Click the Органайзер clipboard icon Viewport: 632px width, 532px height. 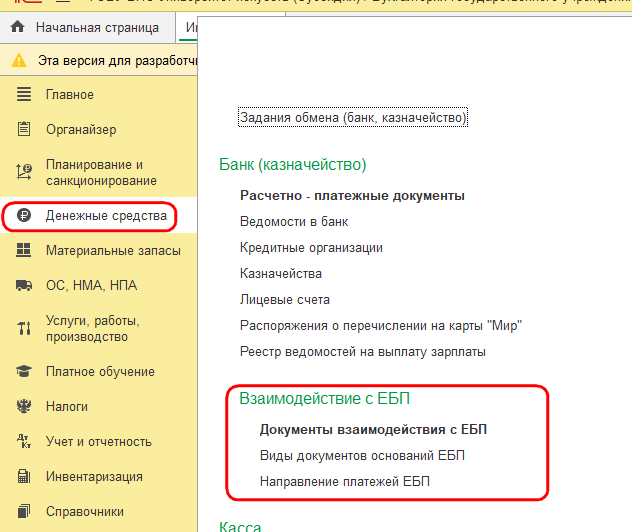pyautogui.click(x=24, y=129)
